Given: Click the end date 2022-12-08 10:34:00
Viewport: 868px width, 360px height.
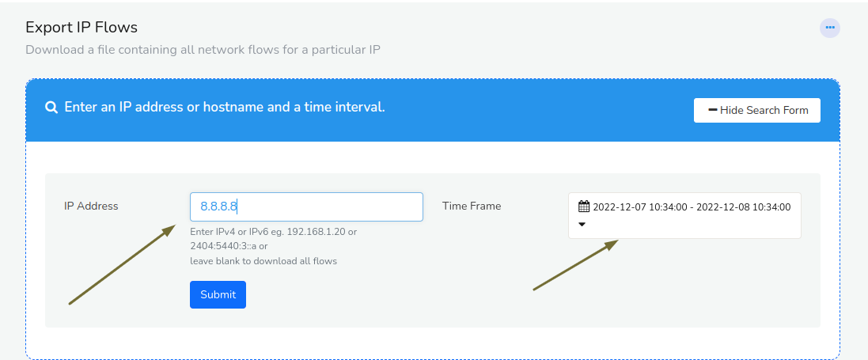Looking at the screenshot, I should (x=744, y=207).
